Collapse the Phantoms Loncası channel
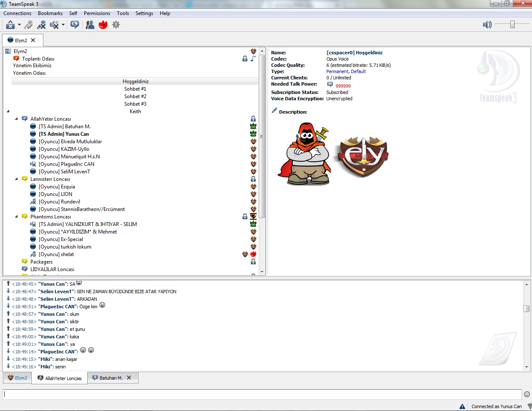 coord(16,217)
